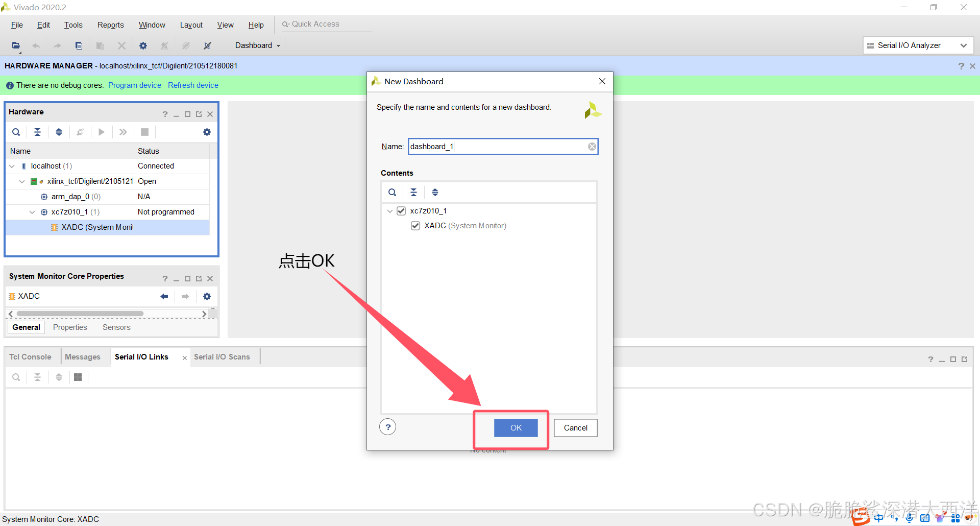Click stop square icon in Serial I/O Links toolbar
This screenshot has height=526, width=980.
[78, 377]
